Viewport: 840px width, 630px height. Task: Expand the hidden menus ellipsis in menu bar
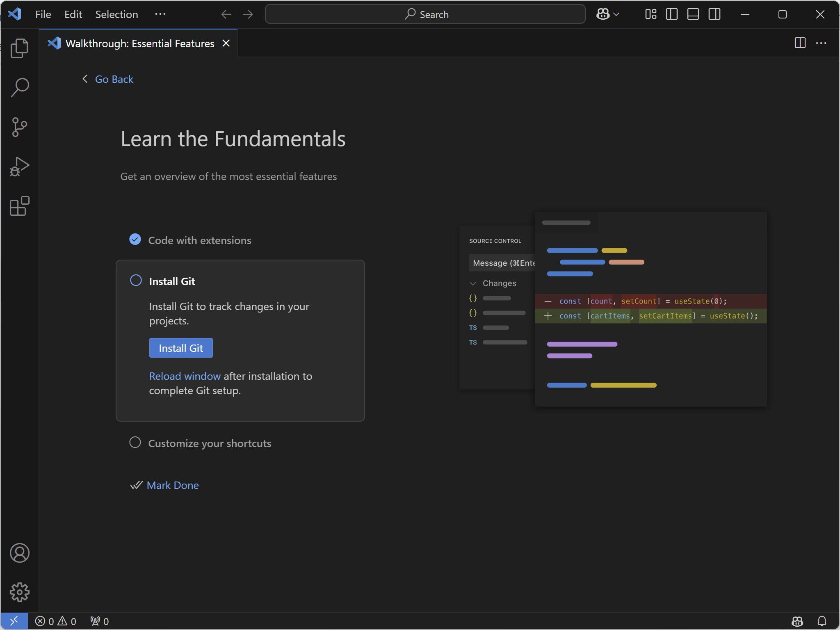click(x=160, y=14)
